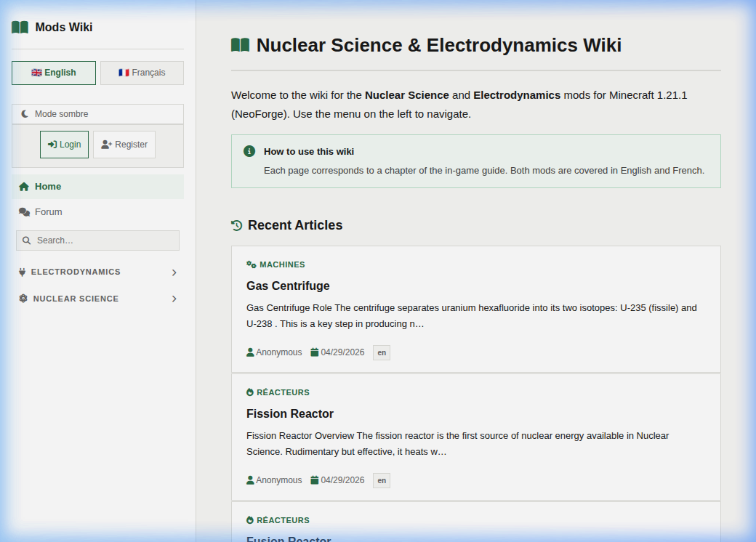Expand the Nuclear Science section chevron

click(x=174, y=299)
